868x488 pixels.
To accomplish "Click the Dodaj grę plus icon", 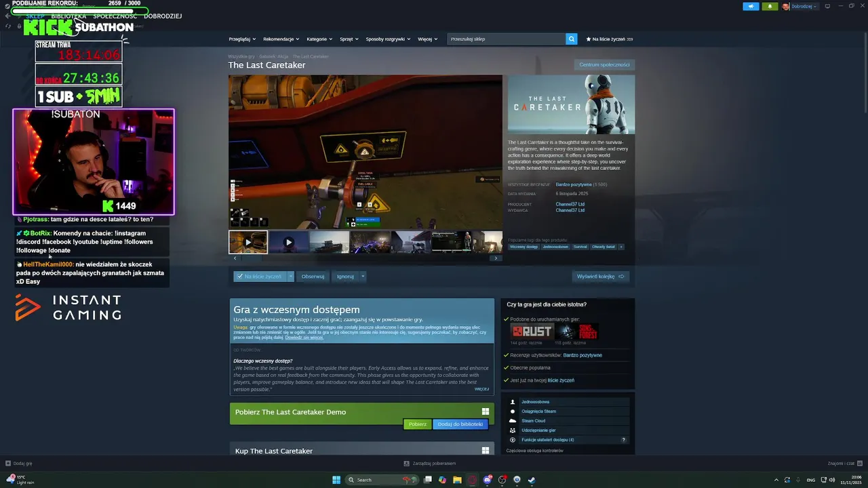I will point(8,464).
